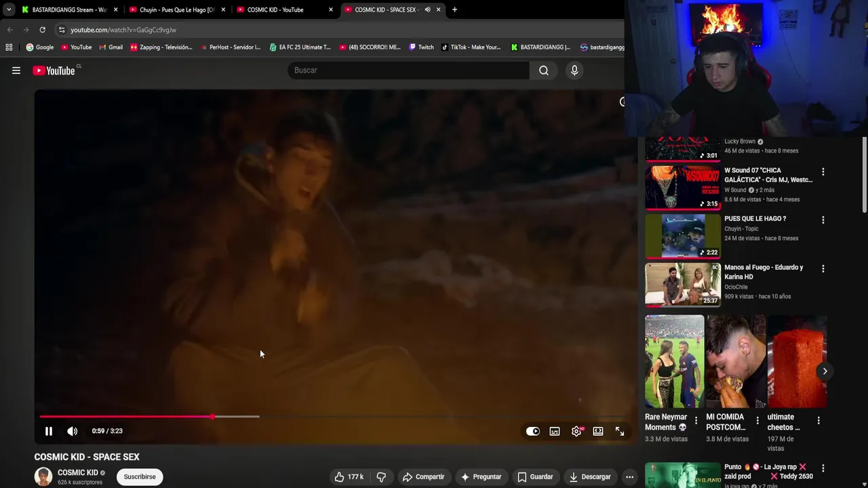
Task: Open the Google bookmark
Action: 39,47
